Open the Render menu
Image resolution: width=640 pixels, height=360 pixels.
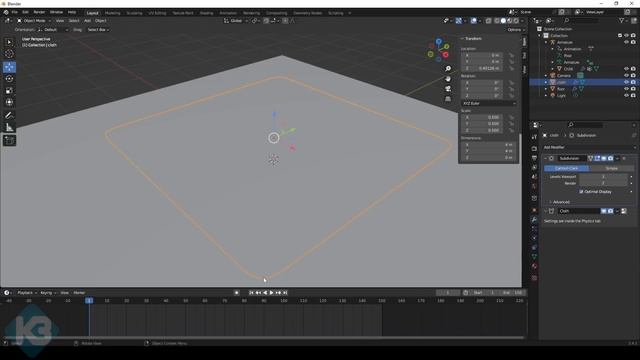(39, 13)
